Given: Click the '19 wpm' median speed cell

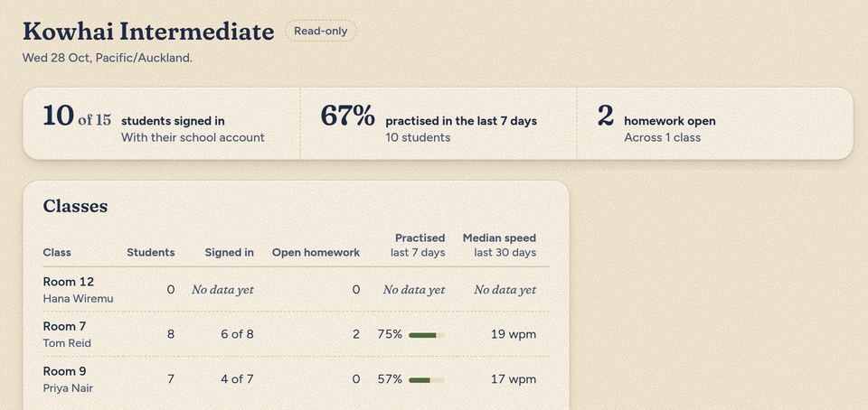Looking at the screenshot, I should click(514, 334).
